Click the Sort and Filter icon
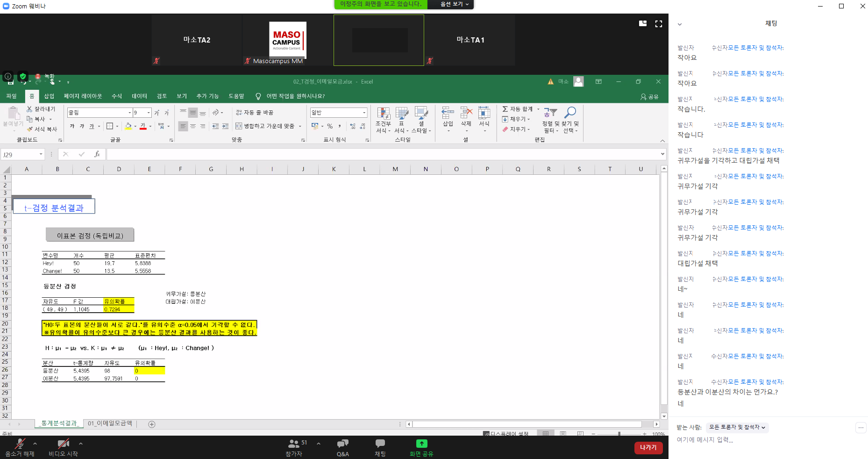 [x=550, y=113]
